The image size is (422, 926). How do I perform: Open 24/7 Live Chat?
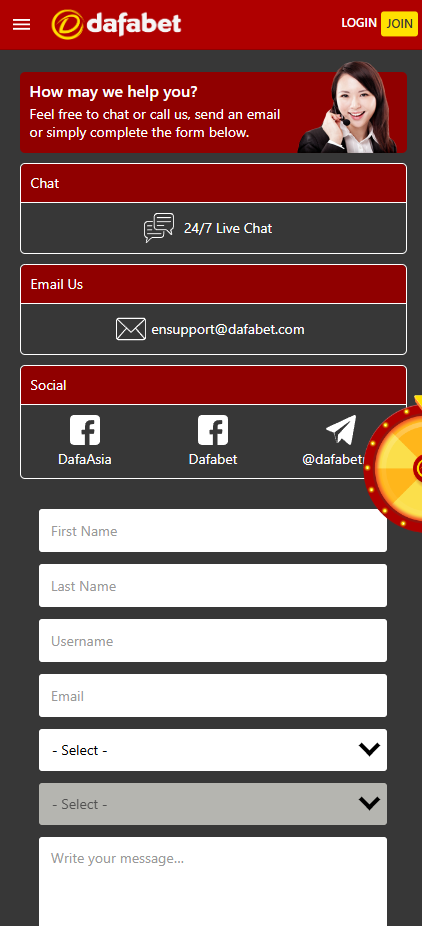point(228,229)
